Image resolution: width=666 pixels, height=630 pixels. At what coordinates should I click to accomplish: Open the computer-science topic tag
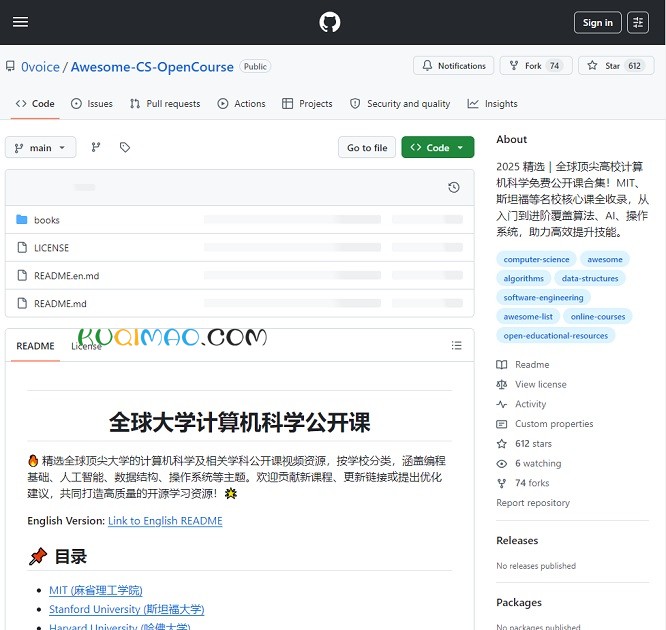pyautogui.click(x=536, y=259)
